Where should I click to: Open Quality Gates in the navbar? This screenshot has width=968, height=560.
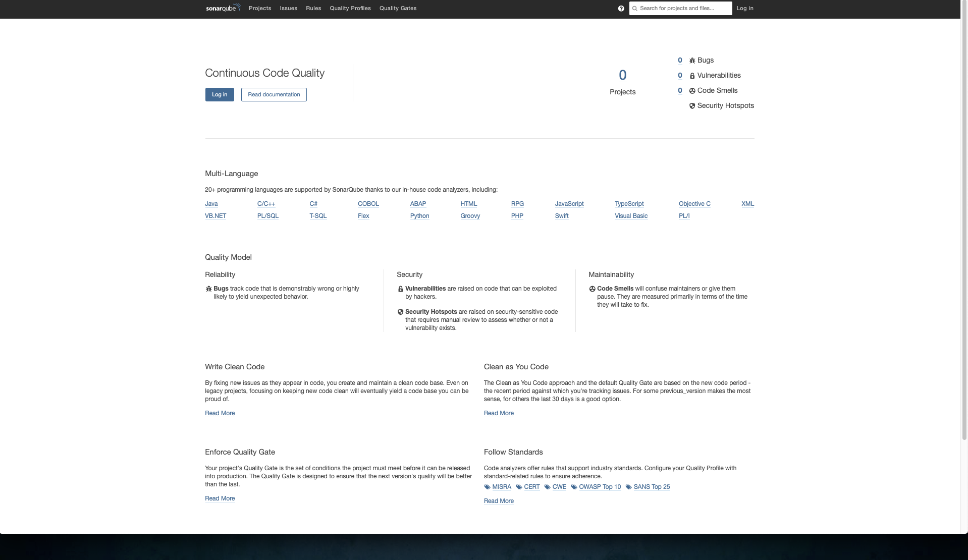(x=398, y=8)
